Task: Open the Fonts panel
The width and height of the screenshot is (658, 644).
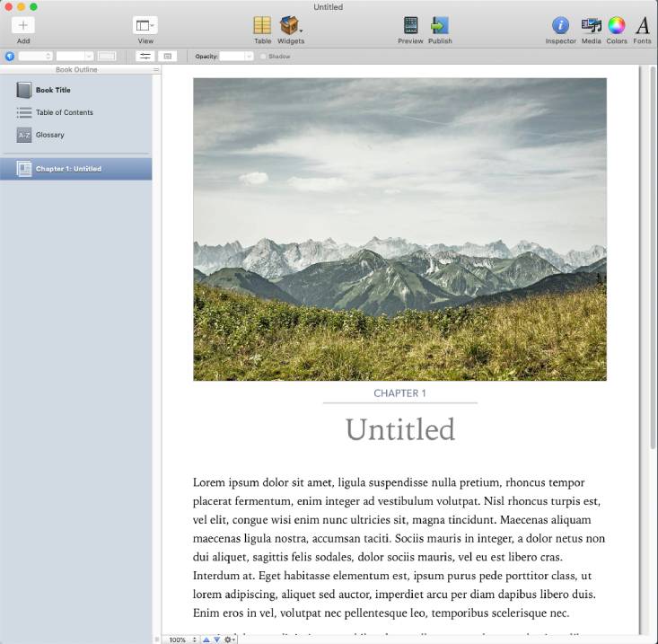Action: [x=642, y=25]
